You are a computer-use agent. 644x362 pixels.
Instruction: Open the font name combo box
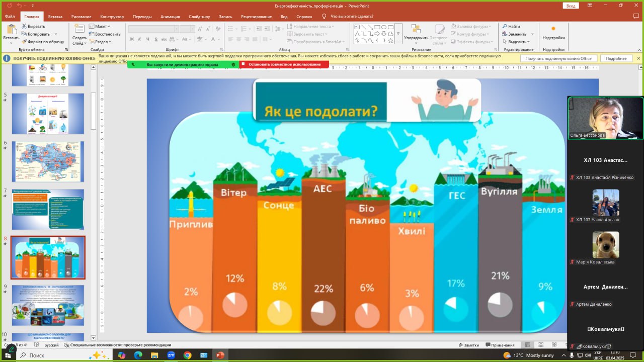click(x=152, y=29)
